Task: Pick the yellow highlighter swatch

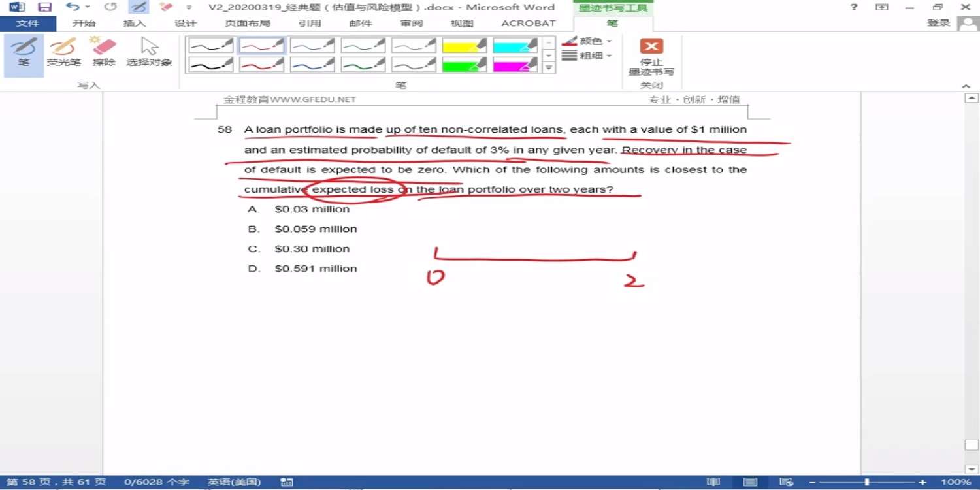Action: pyautogui.click(x=465, y=45)
